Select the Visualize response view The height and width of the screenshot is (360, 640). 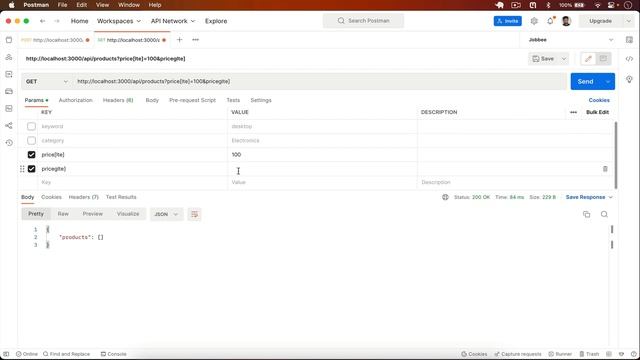tap(128, 214)
